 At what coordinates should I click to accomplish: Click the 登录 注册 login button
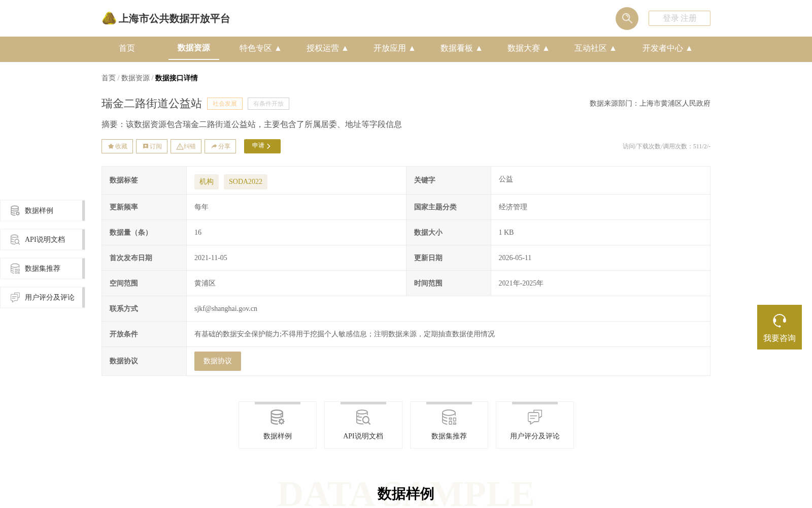tap(679, 18)
